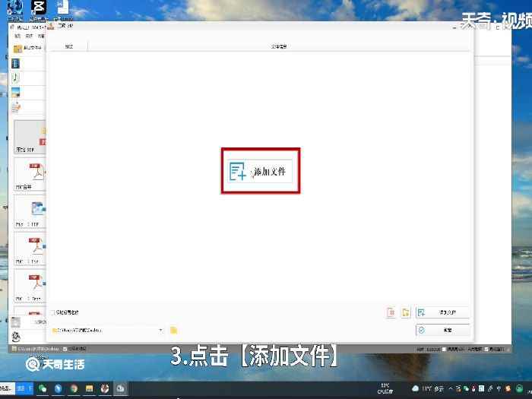Expand the hidden tray icons chevron

coord(451,388)
